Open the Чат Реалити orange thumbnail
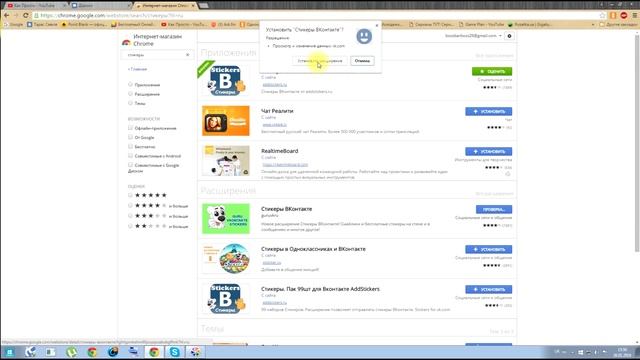 coord(226,121)
